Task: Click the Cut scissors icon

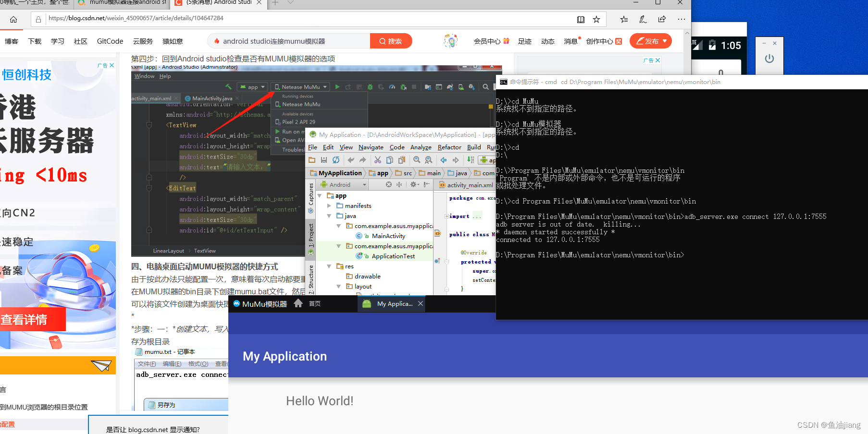Action: [378, 160]
